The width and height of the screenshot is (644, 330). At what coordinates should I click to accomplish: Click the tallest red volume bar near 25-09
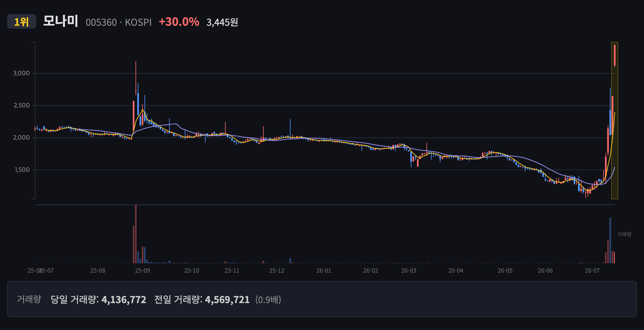coord(136,234)
